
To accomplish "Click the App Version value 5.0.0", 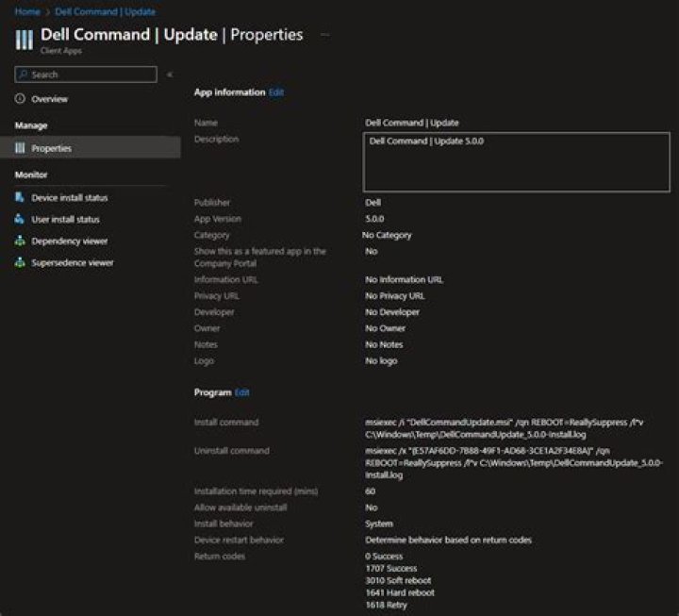I will 374,219.
